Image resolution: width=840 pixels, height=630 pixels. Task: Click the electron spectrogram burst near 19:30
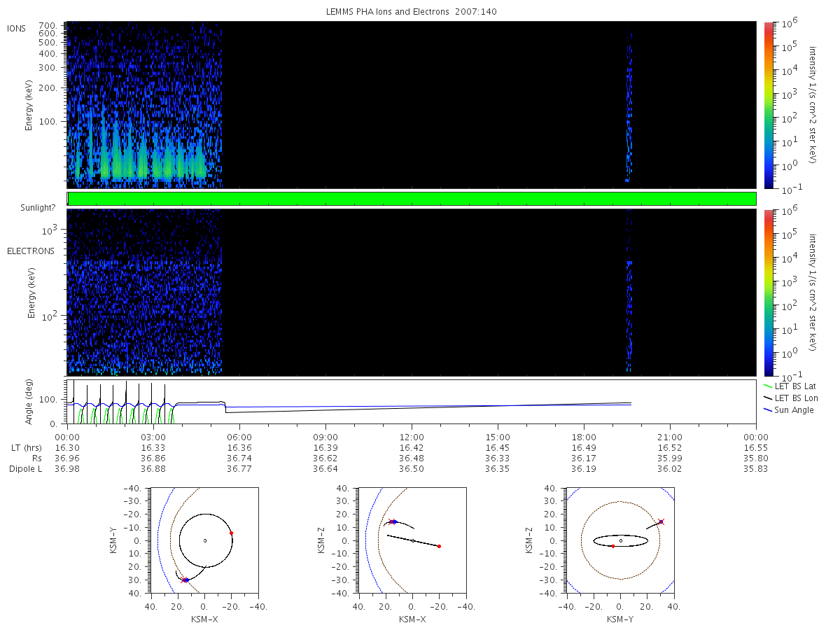629,293
